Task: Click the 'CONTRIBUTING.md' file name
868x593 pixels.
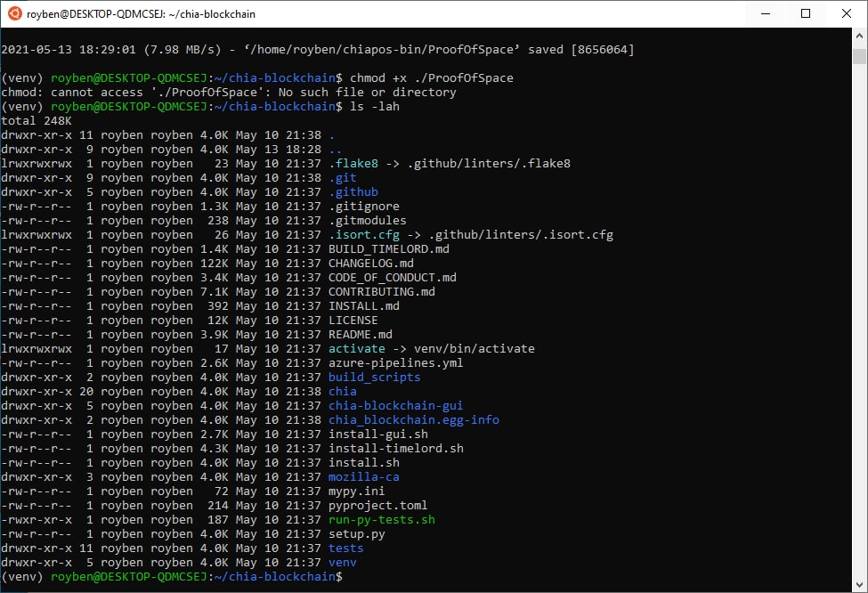Action: point(381,292)
